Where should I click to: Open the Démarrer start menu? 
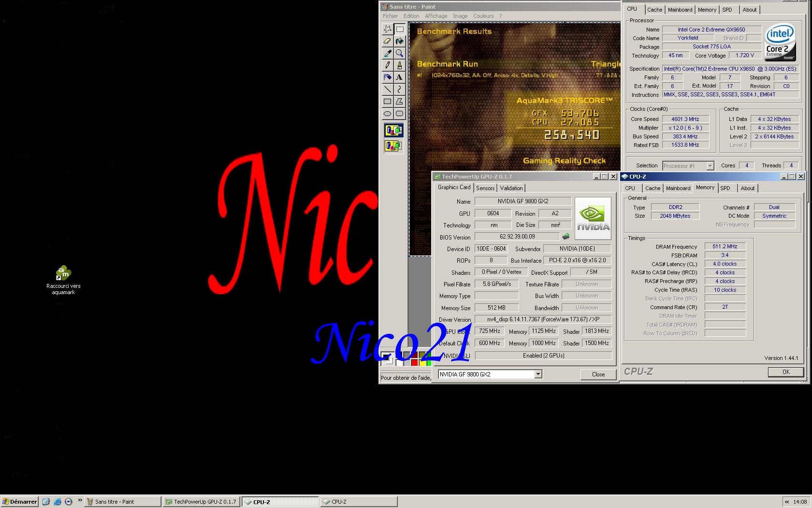tap(19, 502)
